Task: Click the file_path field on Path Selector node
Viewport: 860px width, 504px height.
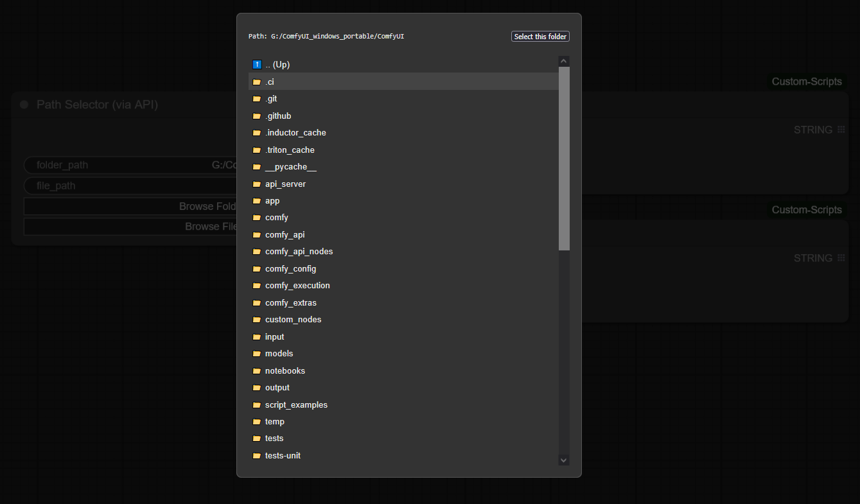Action: coord(130,186)
